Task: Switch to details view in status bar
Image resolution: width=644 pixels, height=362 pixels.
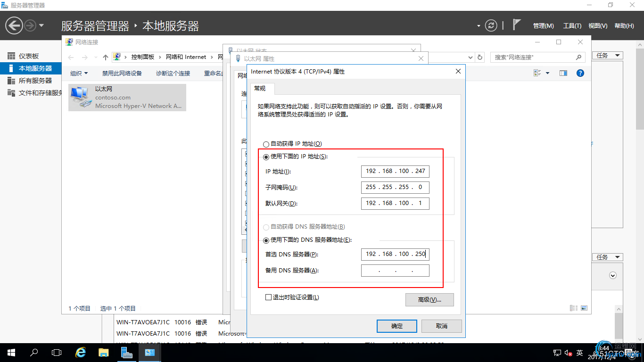Action: click(574, 308)
